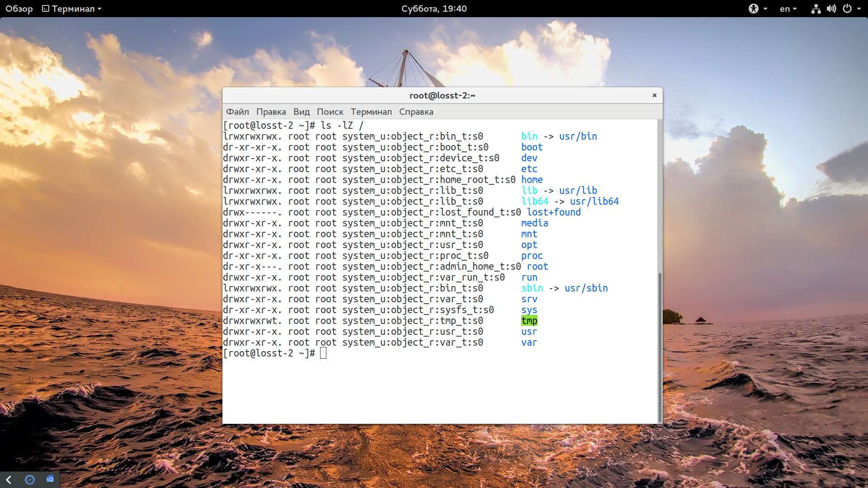Image resolution: width=868 pixels, height=488 pixels.
Task: Click the blue 'mnt' directory name
Action: pyautogui.click(x=529, y=234)
